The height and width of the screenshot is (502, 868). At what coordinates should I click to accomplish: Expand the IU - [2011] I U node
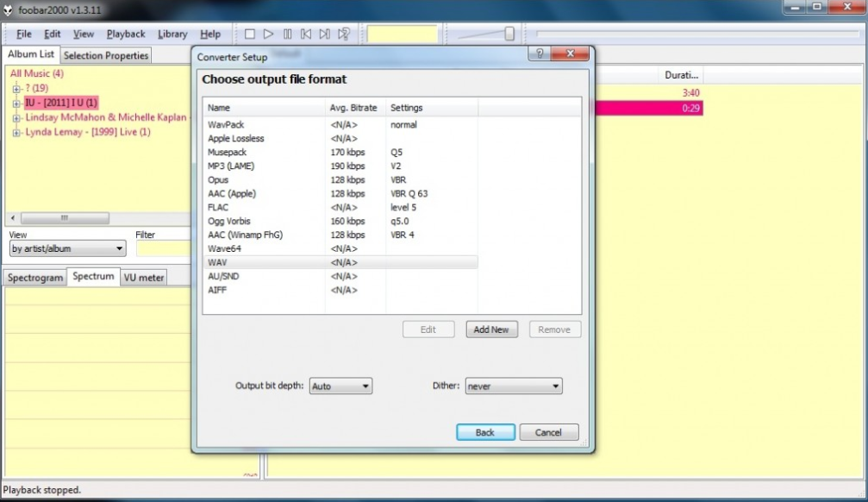pos(16,103)
